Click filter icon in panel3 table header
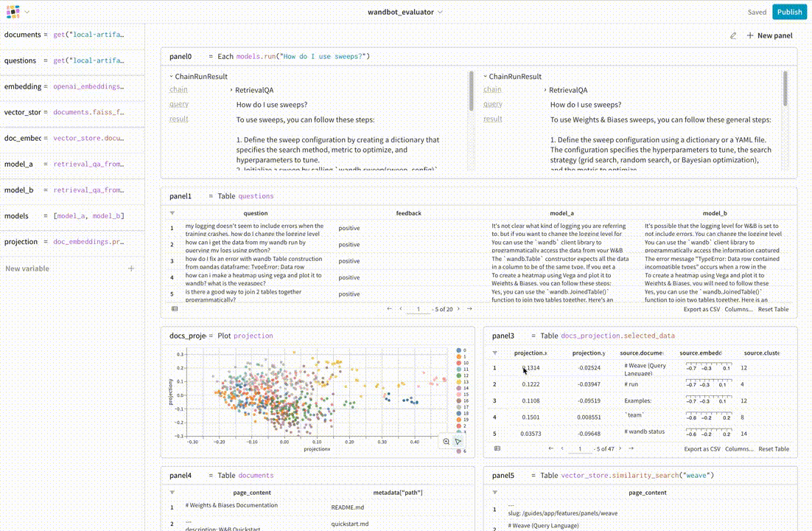812x531 pixels. pos(494,353)
